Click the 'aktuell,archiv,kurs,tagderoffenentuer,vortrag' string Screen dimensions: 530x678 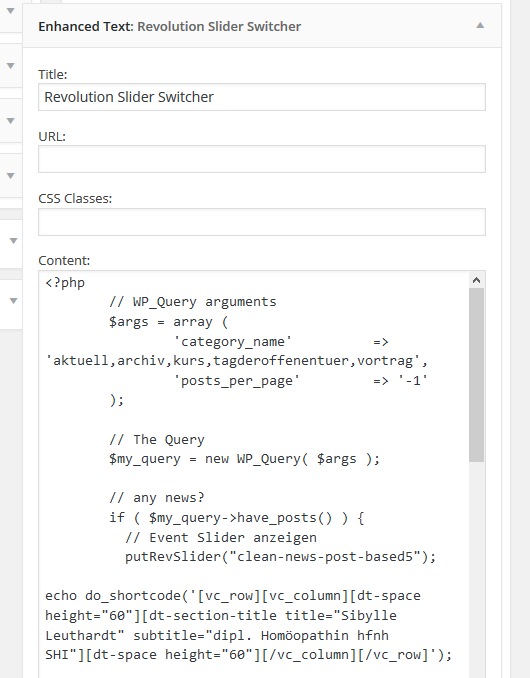tap(236, 361)
